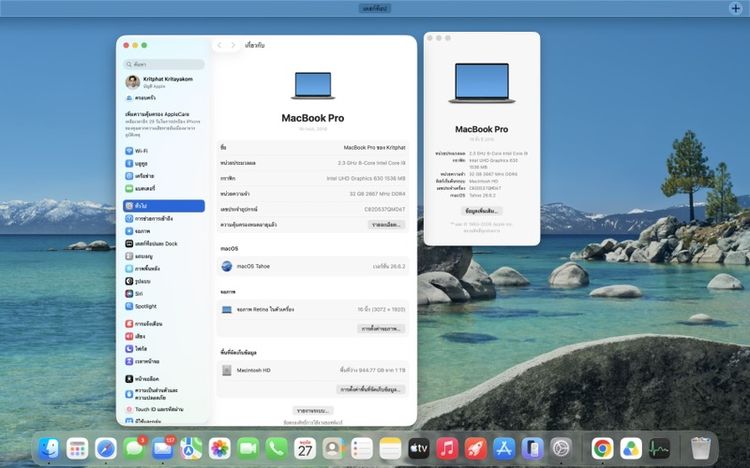Screen dimensions: 750x468
Task: Add a new desktop with the plus button
Action: click(735, 8)
